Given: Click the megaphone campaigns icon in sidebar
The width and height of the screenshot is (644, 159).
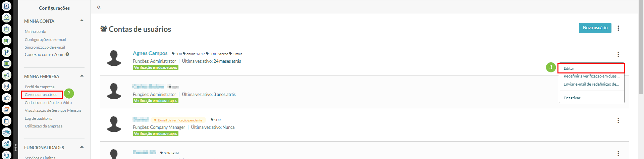Looking at the screenshot, I should point(6,75).
